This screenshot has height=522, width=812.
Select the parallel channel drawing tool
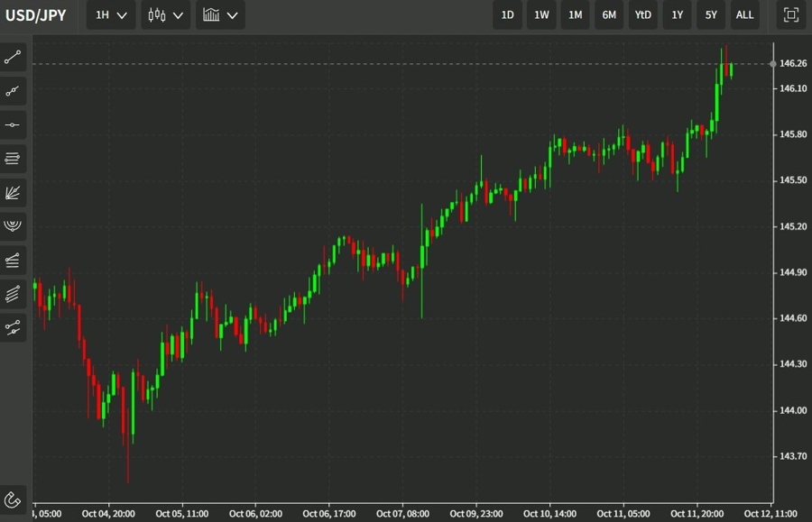click(x=13, y=294)
